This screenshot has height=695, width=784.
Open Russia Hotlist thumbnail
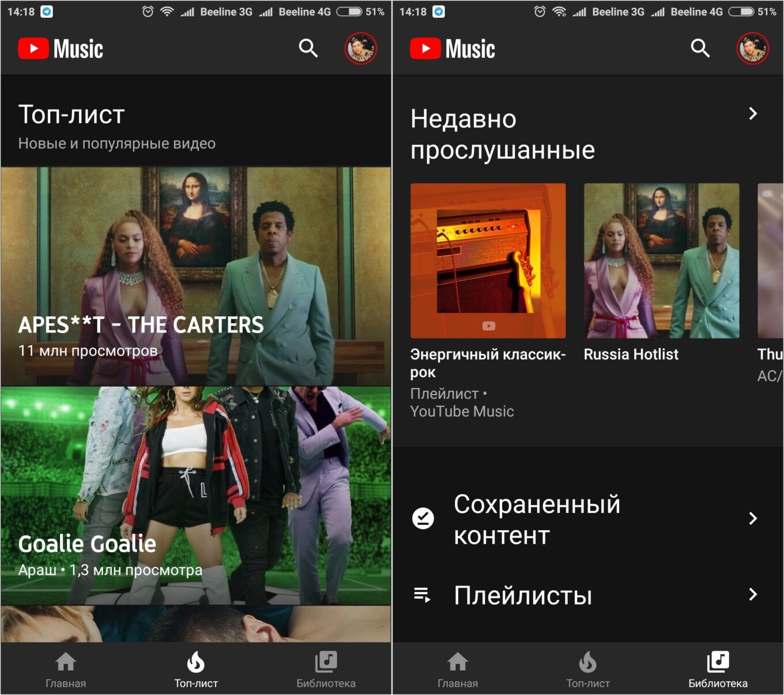(x=662, y=260)
